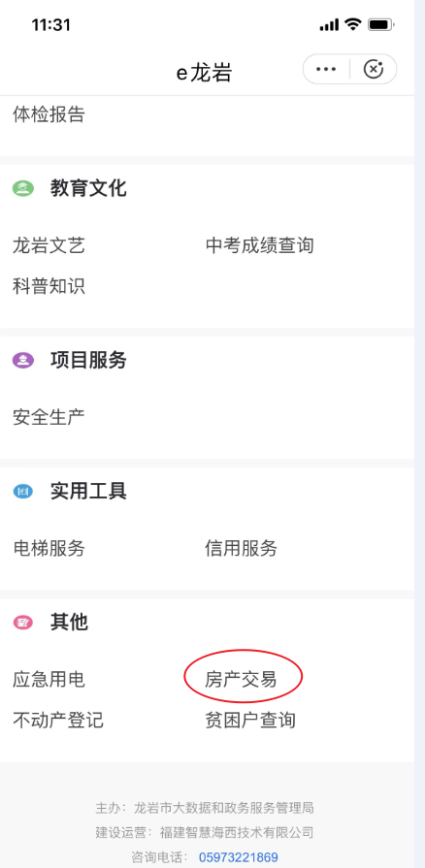Screen dimensions: 425x868
Task: Check the Wi-Fi status icon
Action: point(352,24)
